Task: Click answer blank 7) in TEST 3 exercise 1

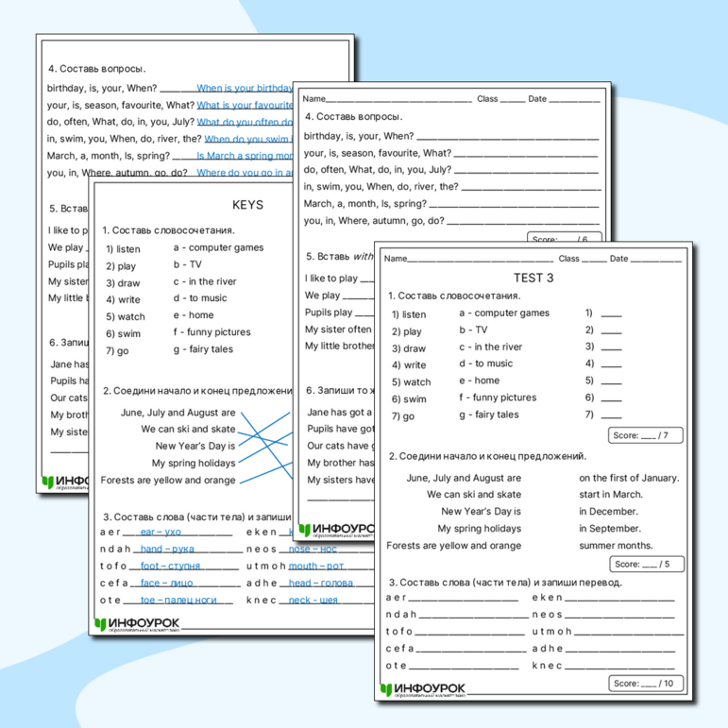Action: click(611, 415)
